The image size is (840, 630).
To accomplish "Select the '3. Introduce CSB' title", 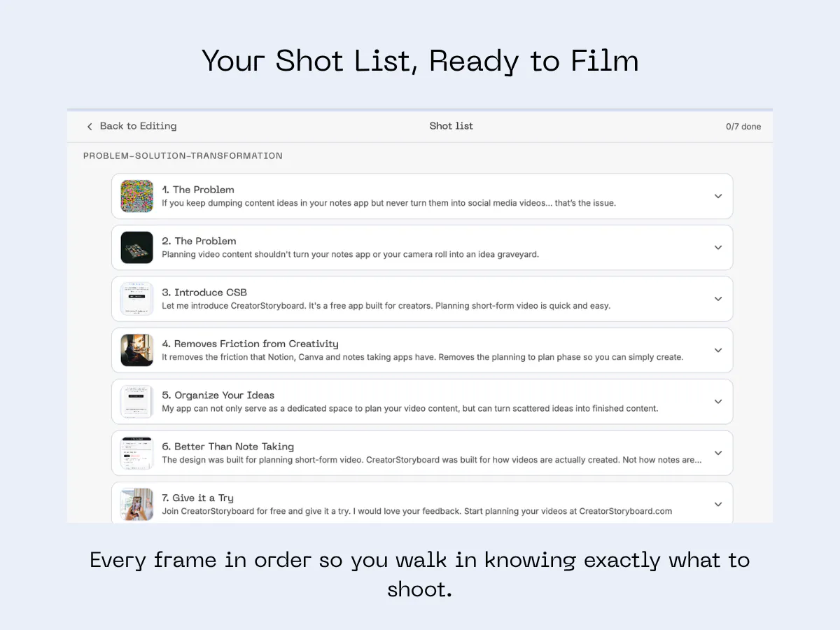I will [204, 293].
